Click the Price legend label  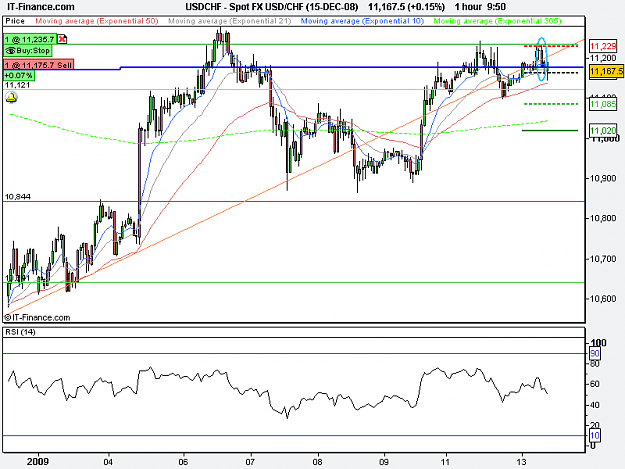click(15, 21)
